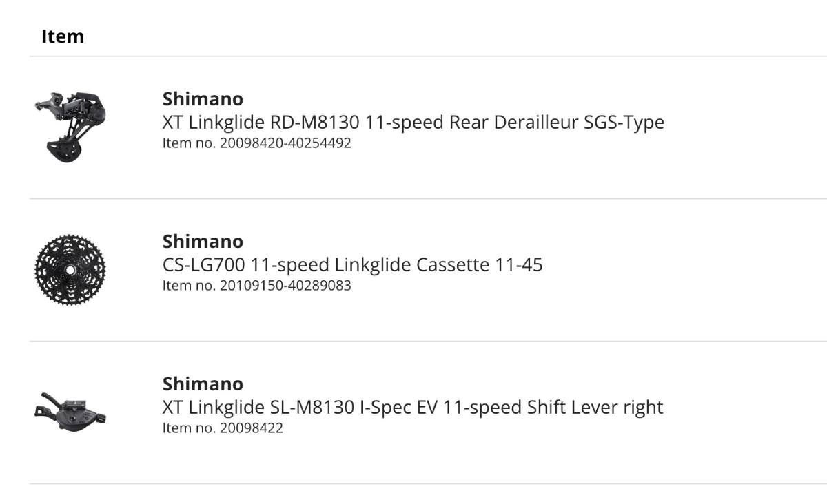
Task: Click item number 20109150-40289083
Action: (257, 285)
